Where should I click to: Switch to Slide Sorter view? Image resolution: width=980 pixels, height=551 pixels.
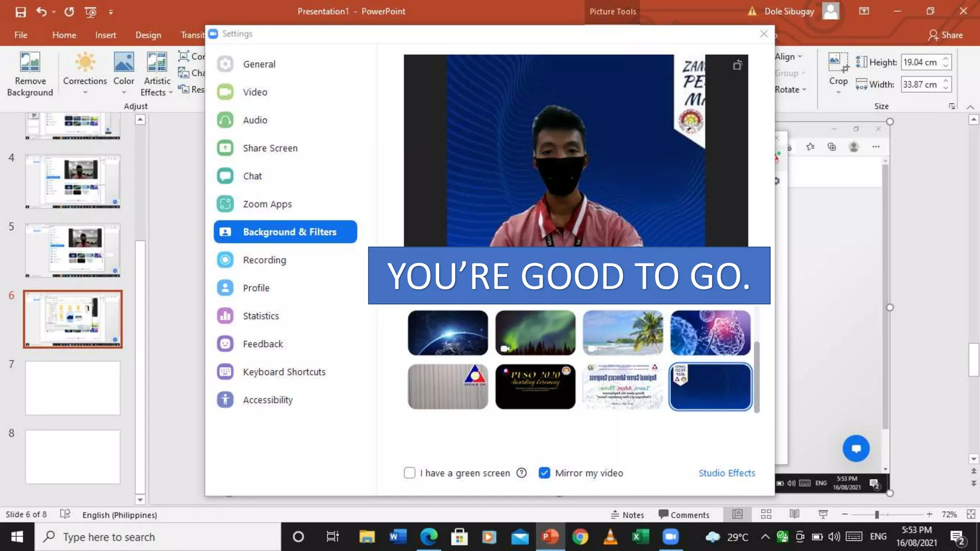[766, 514]
